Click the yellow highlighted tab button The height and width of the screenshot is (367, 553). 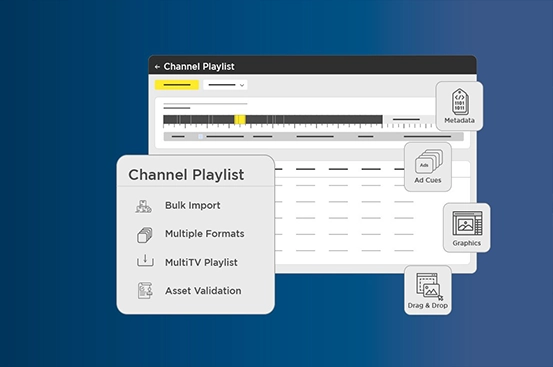[x=177, y=85]
